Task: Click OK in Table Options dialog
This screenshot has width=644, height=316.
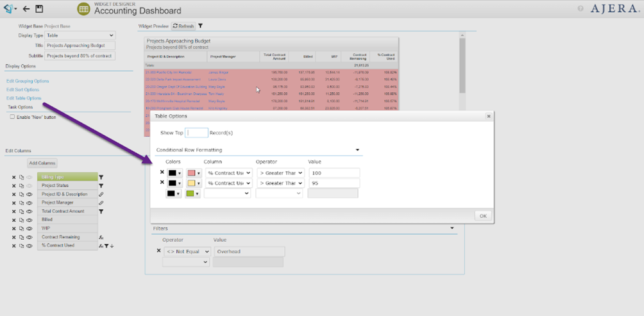Action: [x=482, y=216]
